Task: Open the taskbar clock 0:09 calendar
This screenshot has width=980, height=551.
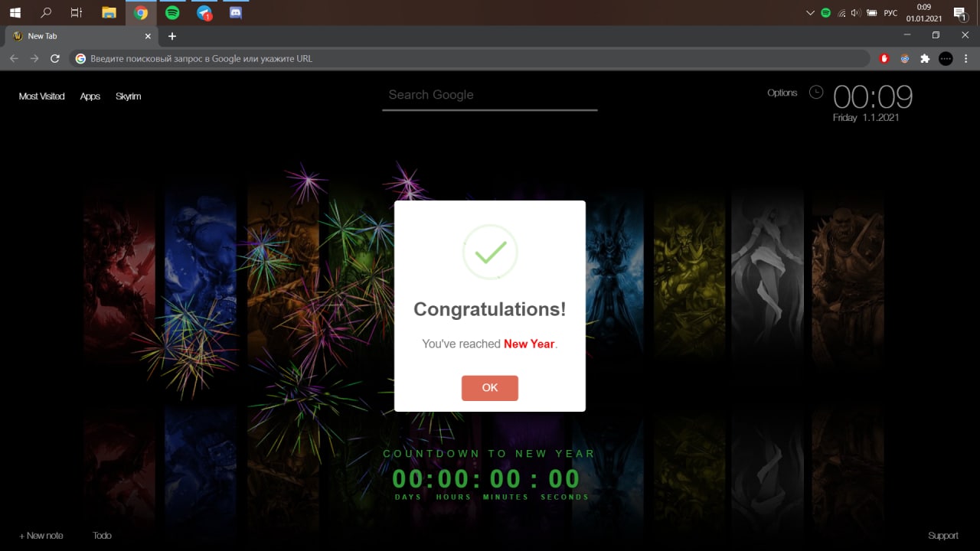Action: pos(924,12)
